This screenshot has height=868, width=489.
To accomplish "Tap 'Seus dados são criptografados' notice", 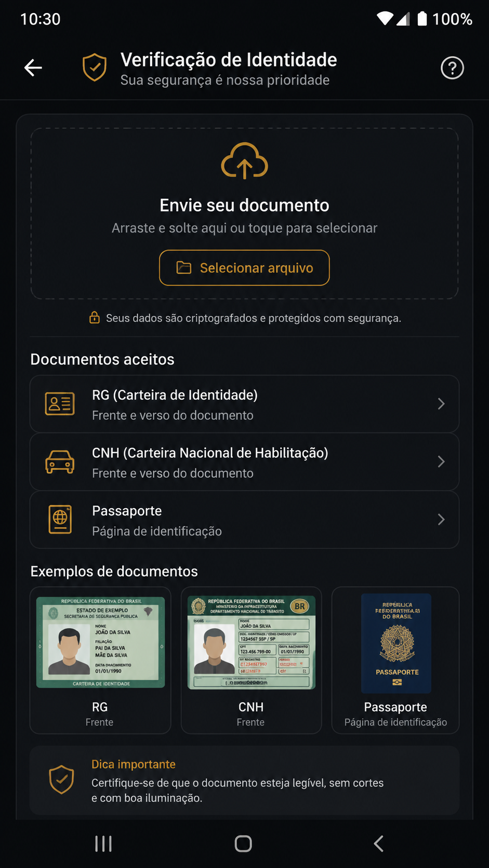I will pos(254,318).
